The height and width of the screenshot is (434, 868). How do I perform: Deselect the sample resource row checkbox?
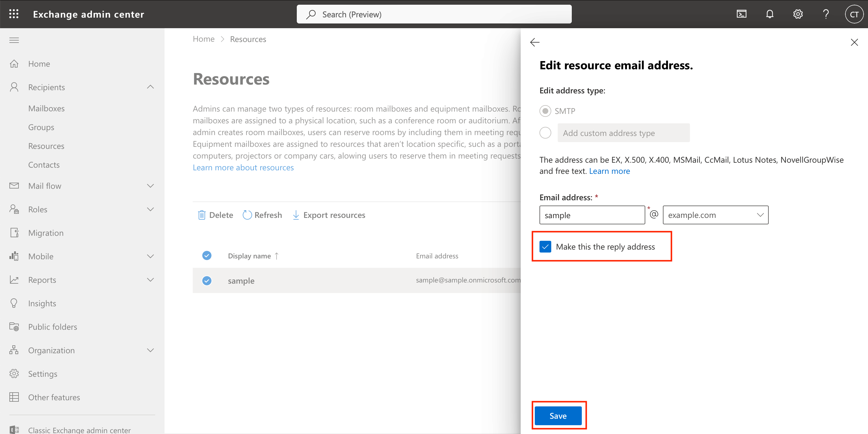(x=207, y=280)
